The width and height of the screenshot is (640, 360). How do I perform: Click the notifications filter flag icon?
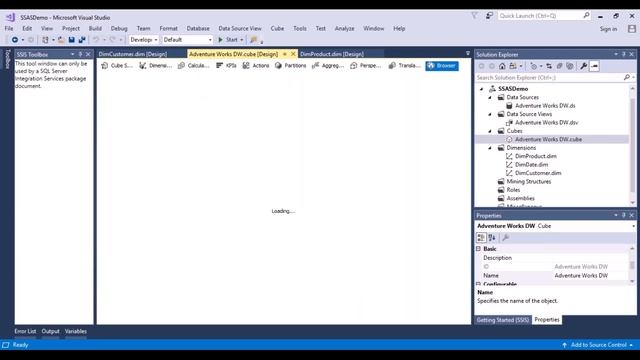click(474, 16)
